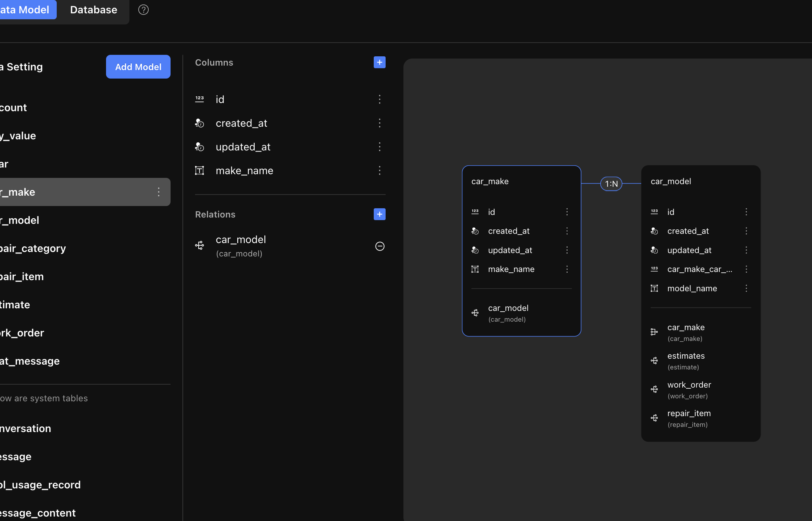Click the make_name text type icon in Columns
Screen dimensions: 812x521
tap(199, 170)
